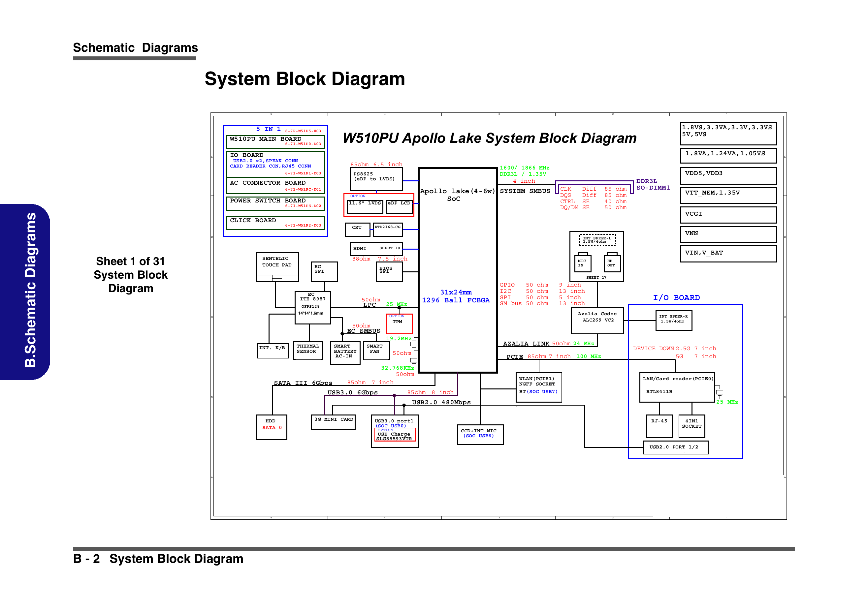
Task: Click the 19.2MHz crystal symbol near SoC
Action: 414,344
